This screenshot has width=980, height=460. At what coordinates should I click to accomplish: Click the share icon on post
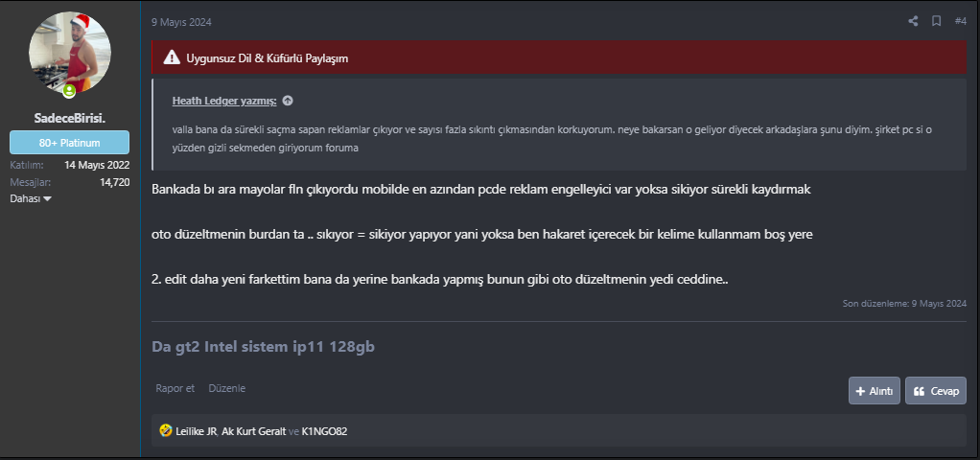[913, 21]
